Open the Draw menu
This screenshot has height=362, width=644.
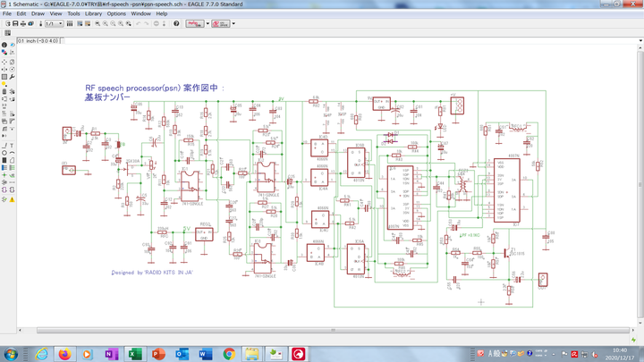tap(38, 14)
